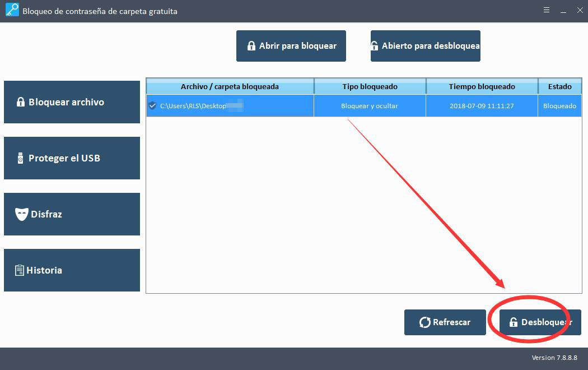Switch to the Bloquear archivo section
Image resolution: width=588 pixels, height=370 pixels.
[x=72, y=102]
